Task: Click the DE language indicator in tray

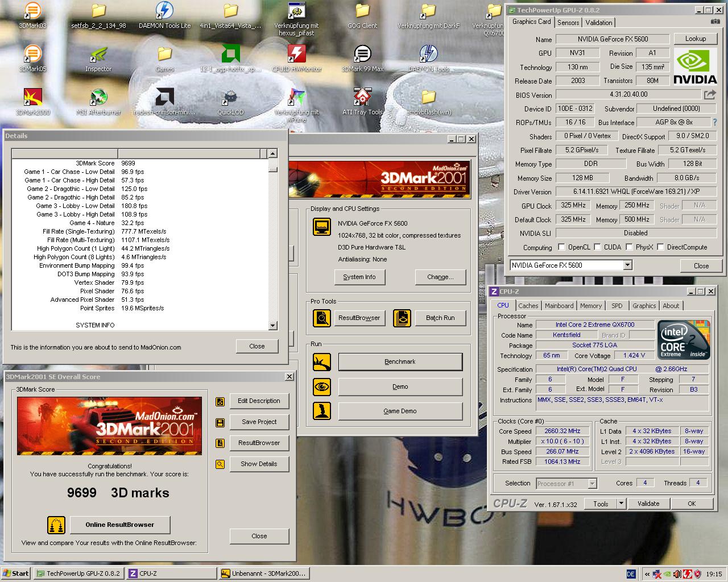Action: (x=631, y=574)
